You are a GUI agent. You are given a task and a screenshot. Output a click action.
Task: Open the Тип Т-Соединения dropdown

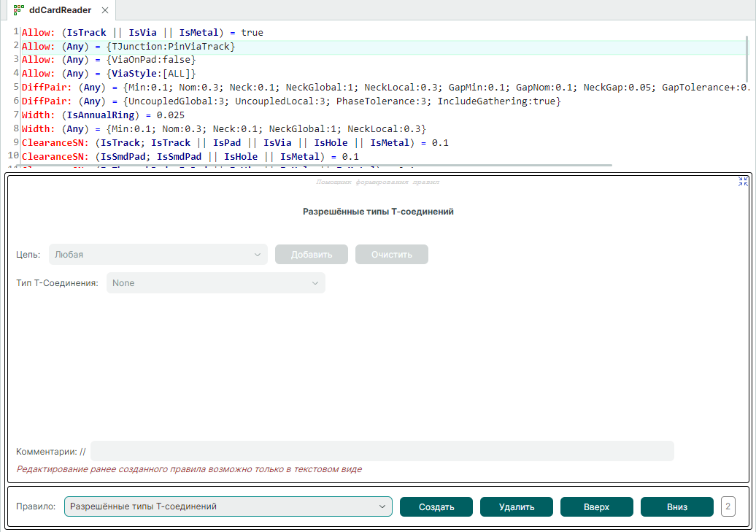215,283
